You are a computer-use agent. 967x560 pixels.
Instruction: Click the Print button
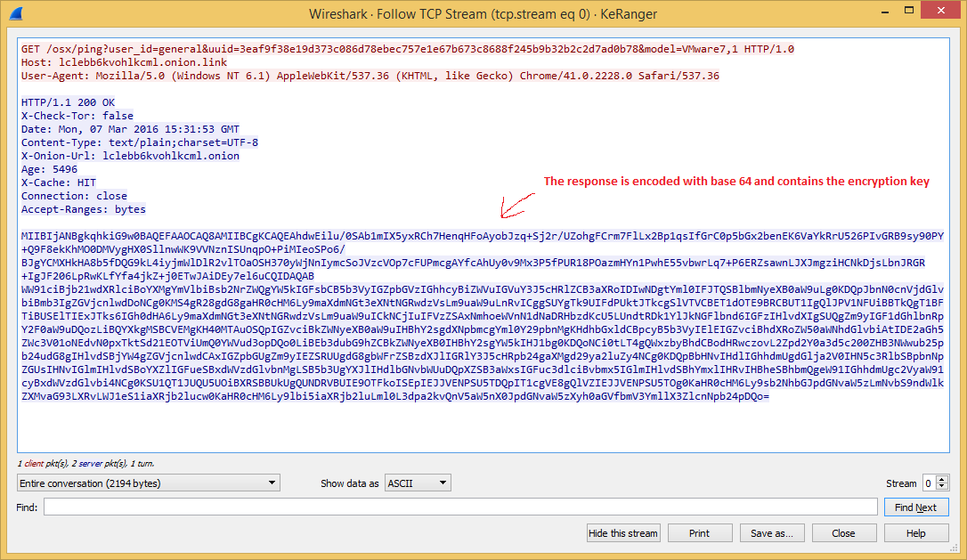click(x=699, y=533)
